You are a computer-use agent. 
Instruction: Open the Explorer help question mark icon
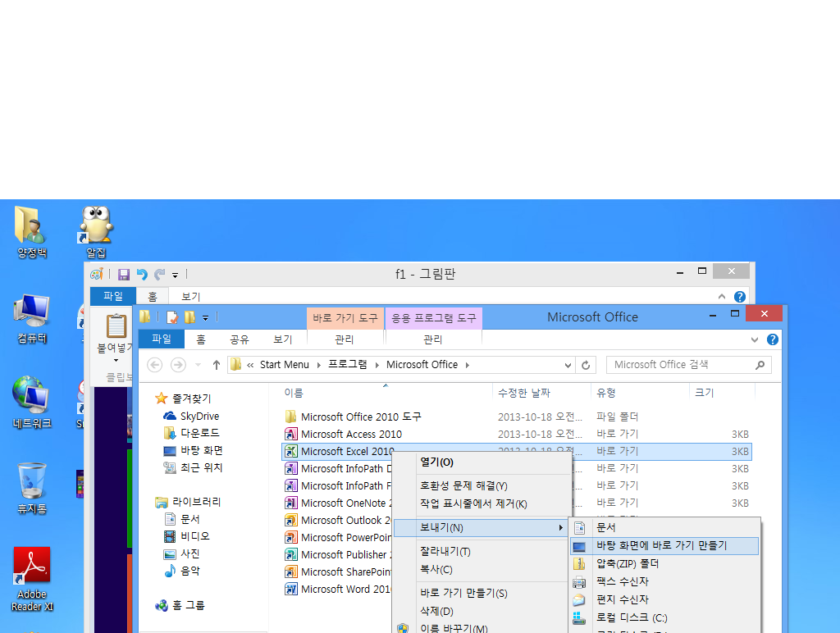click(x=773, y=339)
